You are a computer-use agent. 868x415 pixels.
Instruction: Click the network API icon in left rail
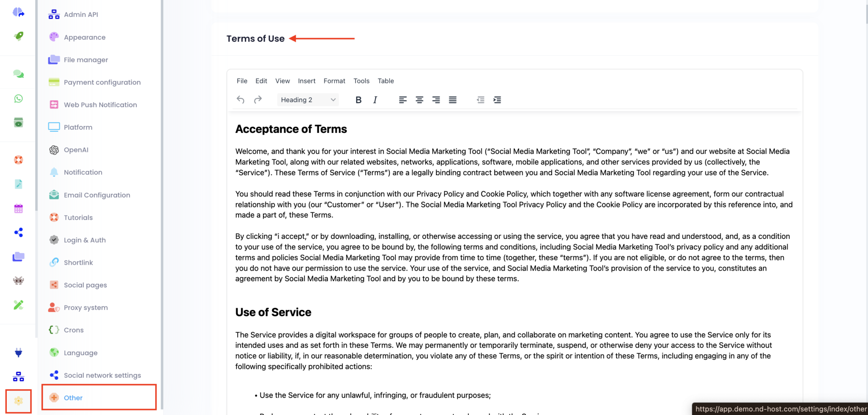[x=18, y=376]
